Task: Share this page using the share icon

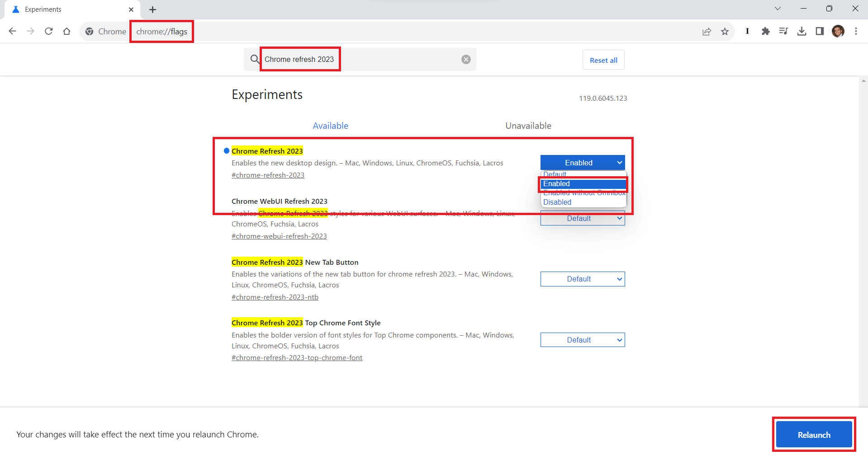Action: tap(707, 31)
